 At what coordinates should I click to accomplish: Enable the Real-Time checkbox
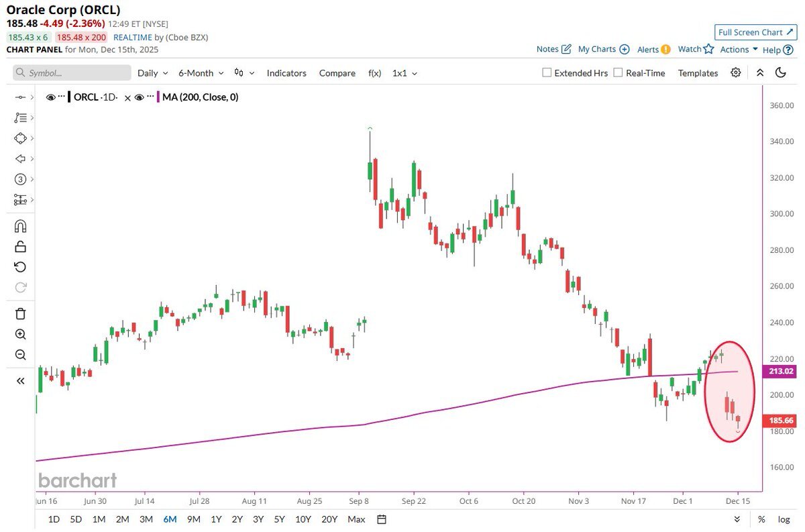point(618,72)
